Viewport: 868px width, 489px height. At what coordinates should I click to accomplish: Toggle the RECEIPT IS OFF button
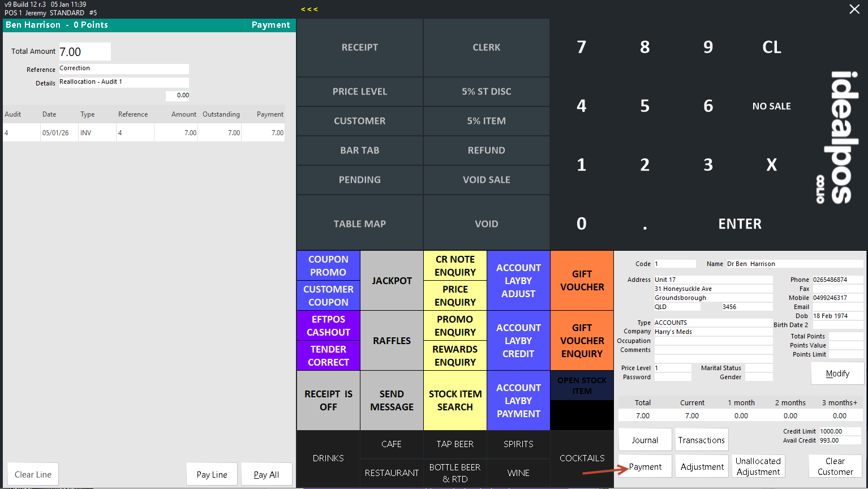coord(328,400)
